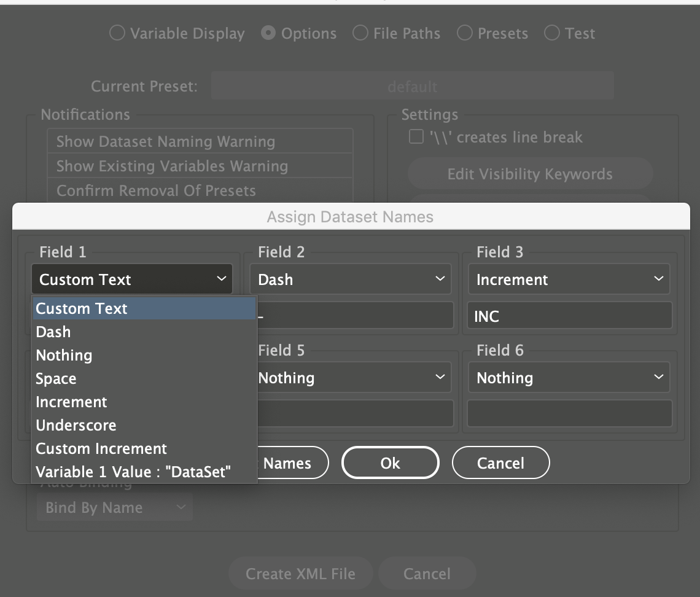Click the Field 2 dash text field
Image resolution: width=700 pixels, height=597 pixels.
pos(355,316)
